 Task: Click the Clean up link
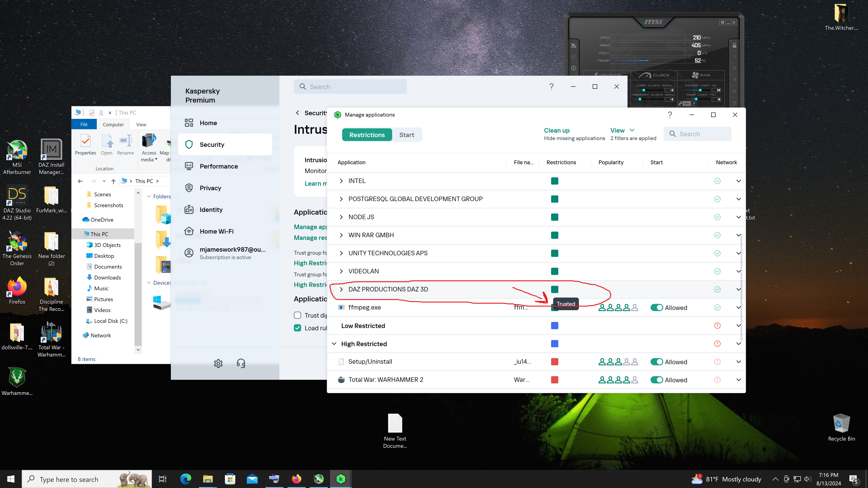point(556,130)
